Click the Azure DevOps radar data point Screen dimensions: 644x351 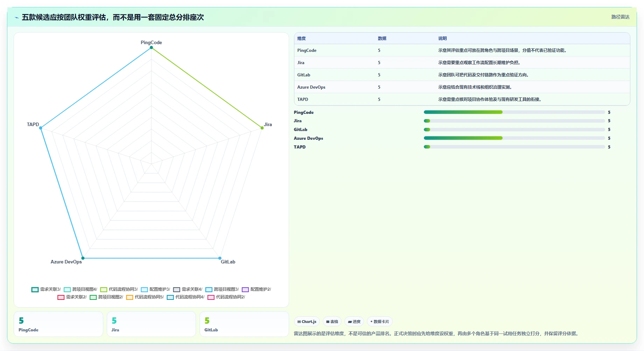tap(83, 258)
